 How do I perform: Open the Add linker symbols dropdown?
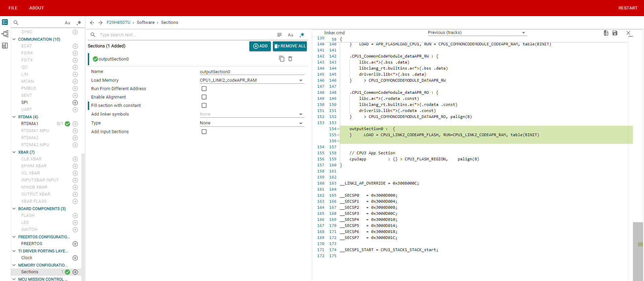(252, 114)
